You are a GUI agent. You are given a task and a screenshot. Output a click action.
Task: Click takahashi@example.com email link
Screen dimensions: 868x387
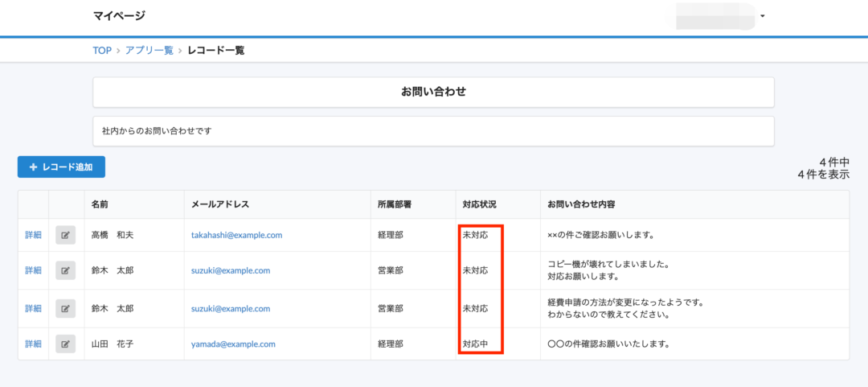[x=236, y=236]
